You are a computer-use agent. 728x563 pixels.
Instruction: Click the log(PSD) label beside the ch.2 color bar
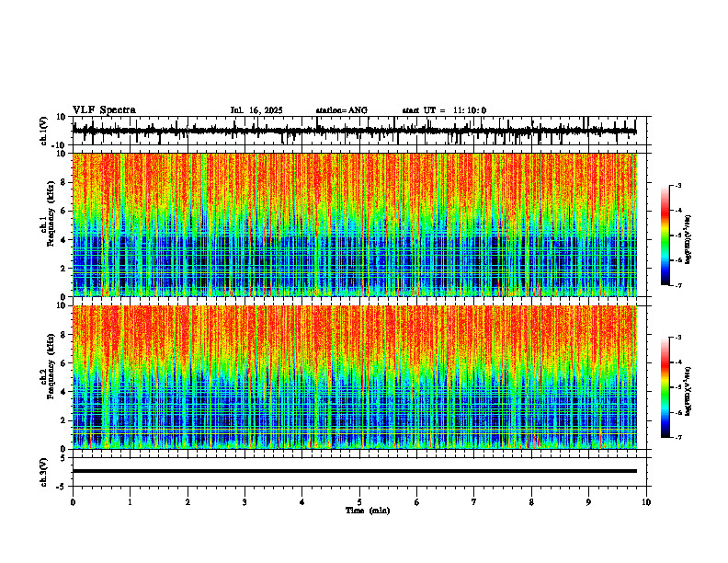(688, 391)
